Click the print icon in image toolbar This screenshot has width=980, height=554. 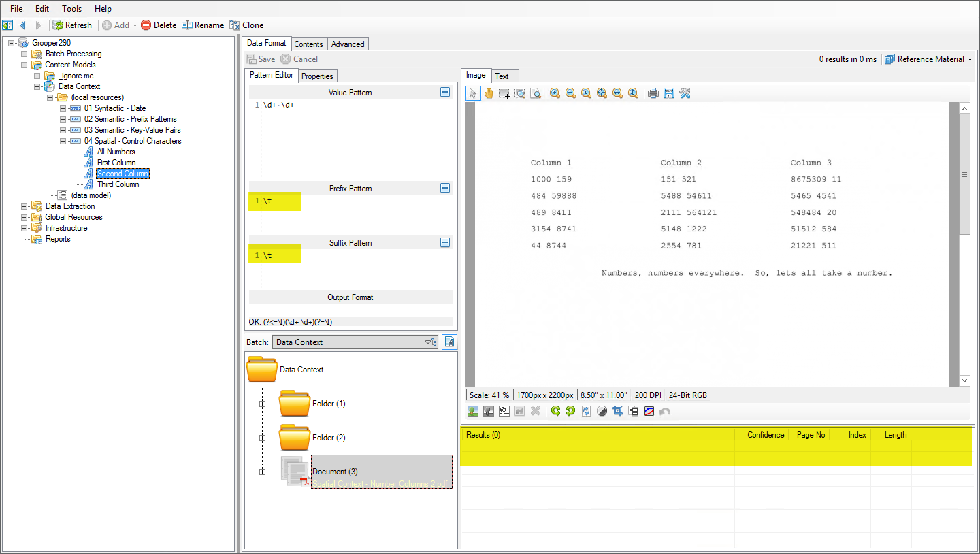(653, 93)
